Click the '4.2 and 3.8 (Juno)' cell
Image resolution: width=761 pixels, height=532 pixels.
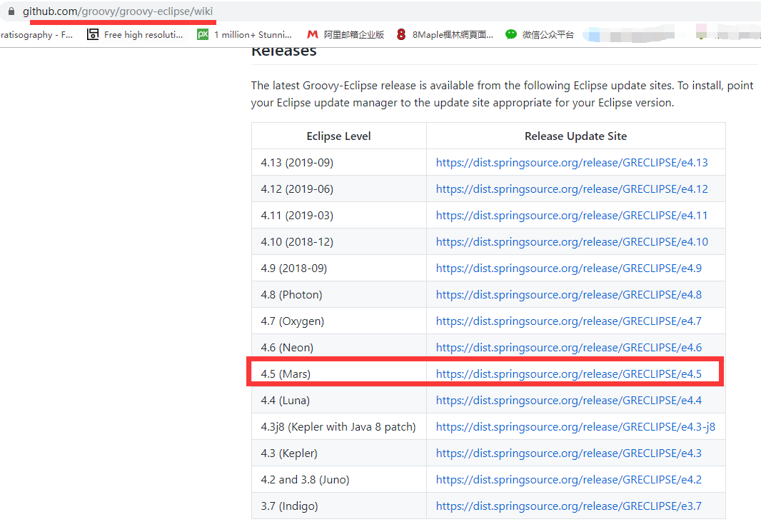[339, 480]
